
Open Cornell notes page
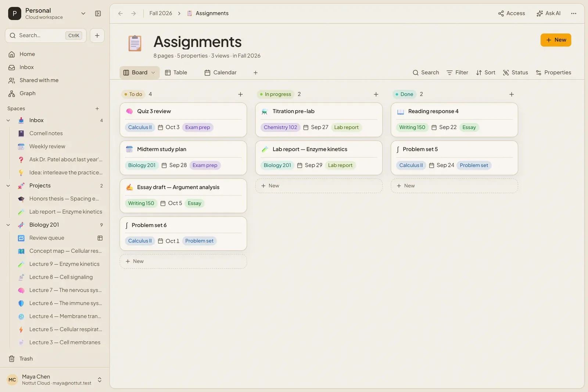60,133
